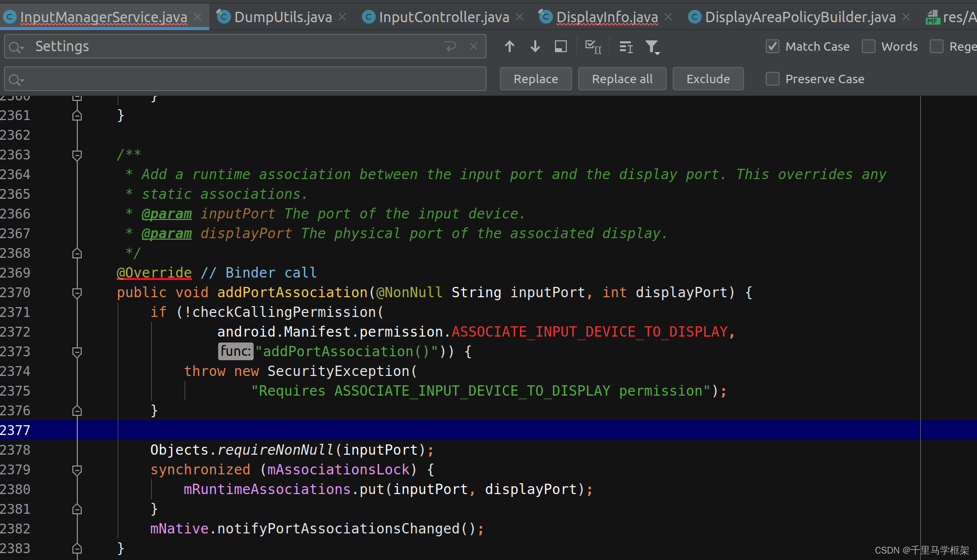
Task: Click the open results in window icon
Action: click(560, 47)
